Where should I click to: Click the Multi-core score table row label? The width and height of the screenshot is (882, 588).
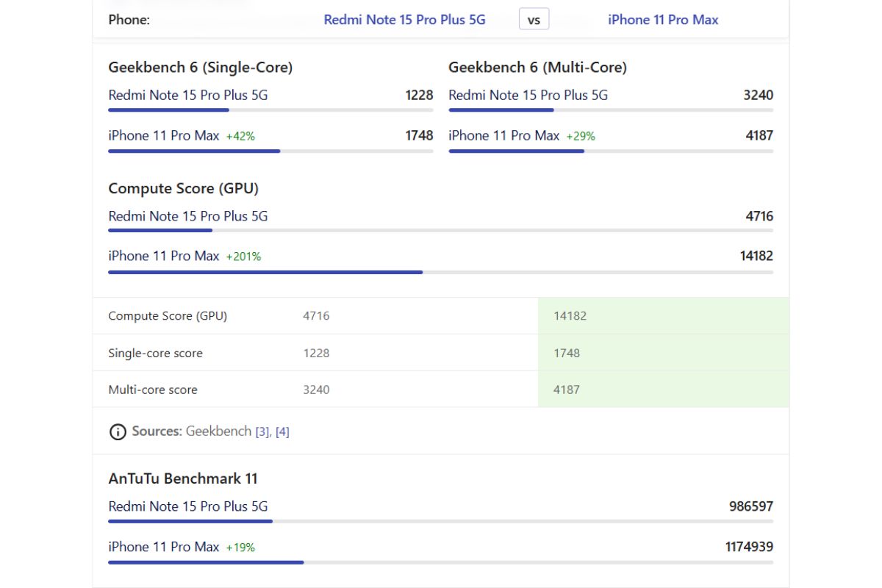coord(153,390)
